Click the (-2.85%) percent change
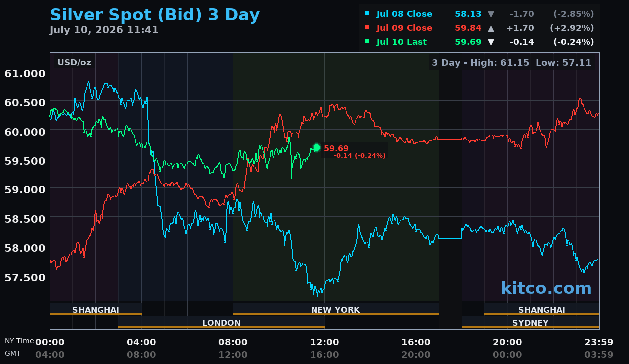 coord(574,14)
